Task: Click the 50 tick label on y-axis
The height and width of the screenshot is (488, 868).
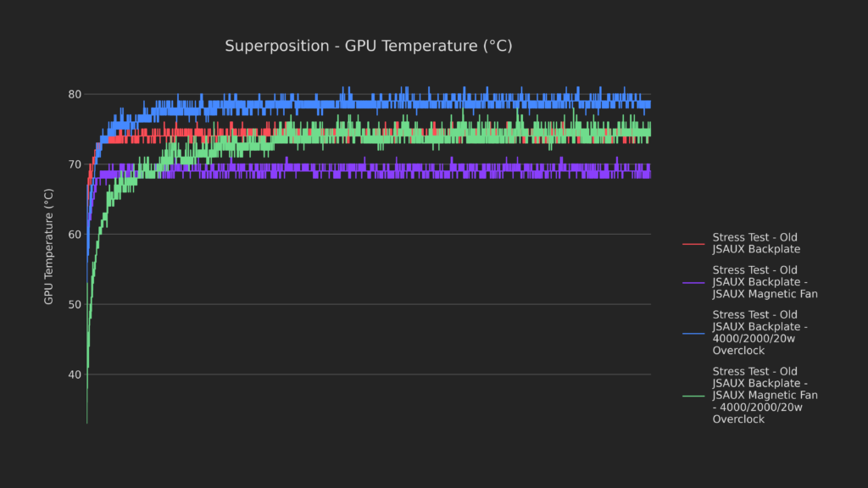Action: 75,304
